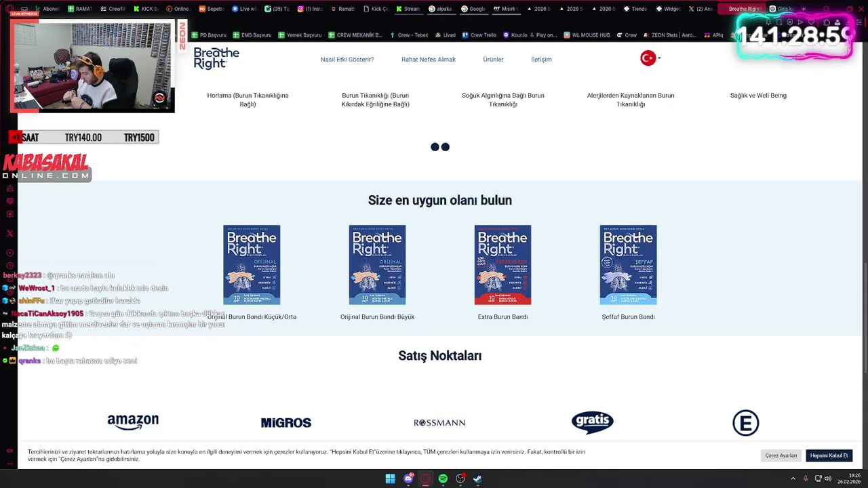Open CREW MEKANİK bookmark
The image size is (868, 488).
point(355,35)
